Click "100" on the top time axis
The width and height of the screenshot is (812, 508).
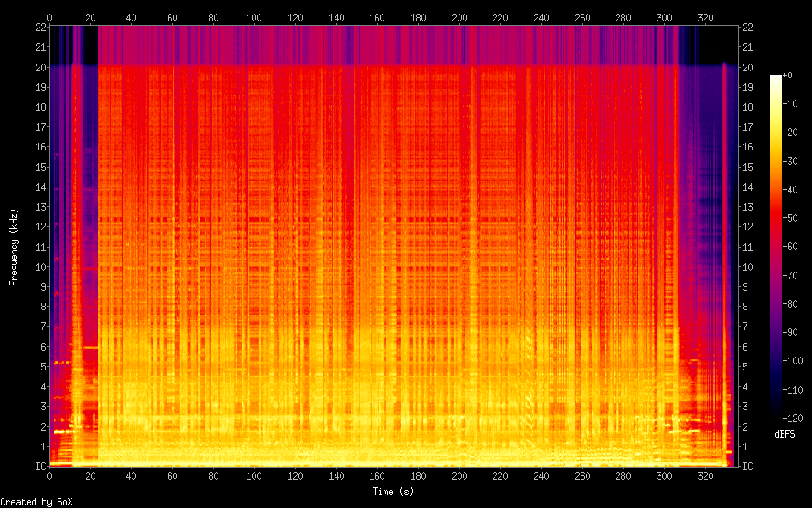tap(254, 17)
